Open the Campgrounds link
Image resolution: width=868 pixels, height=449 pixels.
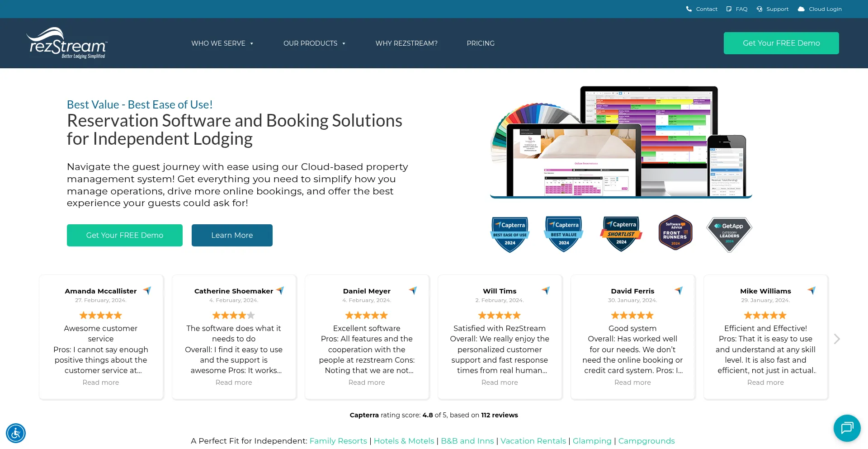(646, 441)
